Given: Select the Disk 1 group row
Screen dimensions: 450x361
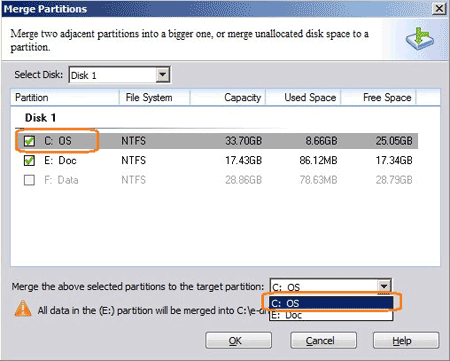Looking at the screenshot, I should 40,118.
